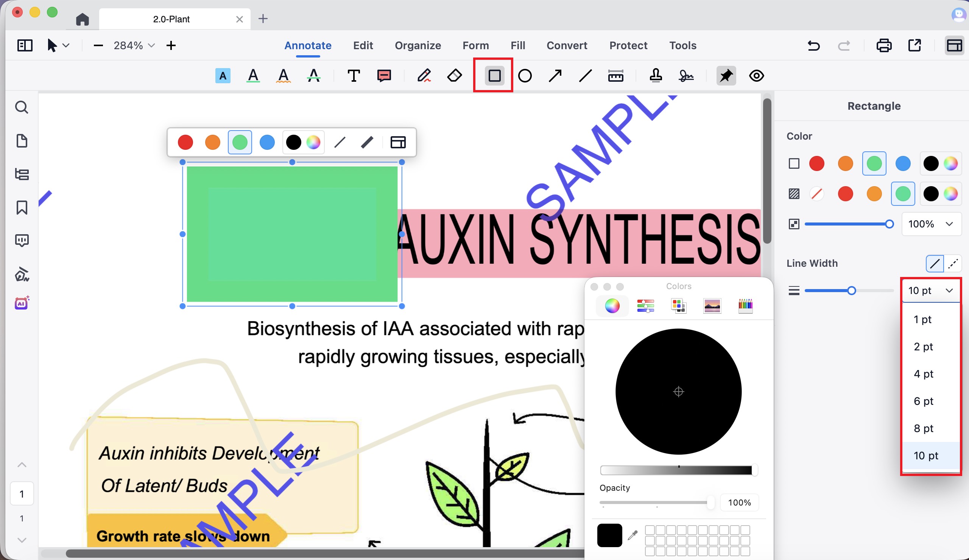969x560 pixels.
Task: Collapse the 10 pt line width dropdown
Action: [930, 291]
